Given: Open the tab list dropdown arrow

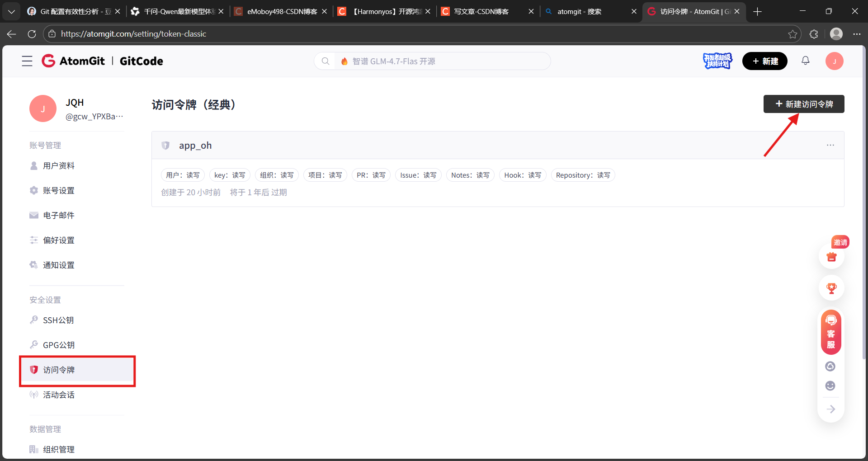Looking at the screenshot, I should [11, 11].
